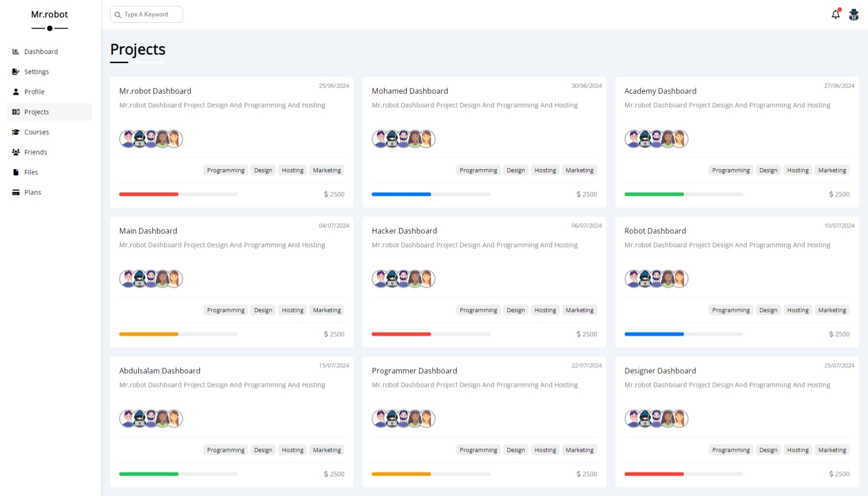This screenshot has height=496, width=868.
Task: Click the red progress bar on Mr.robot Dashboard
Action: [149, 194]
